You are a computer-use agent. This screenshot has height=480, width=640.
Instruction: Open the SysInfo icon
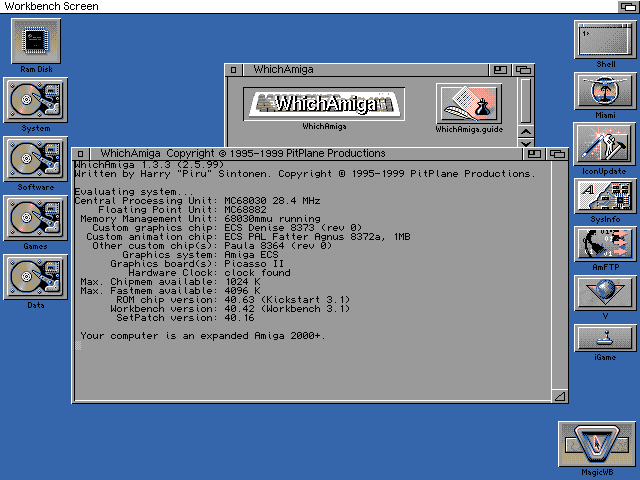tap(605, 196)
